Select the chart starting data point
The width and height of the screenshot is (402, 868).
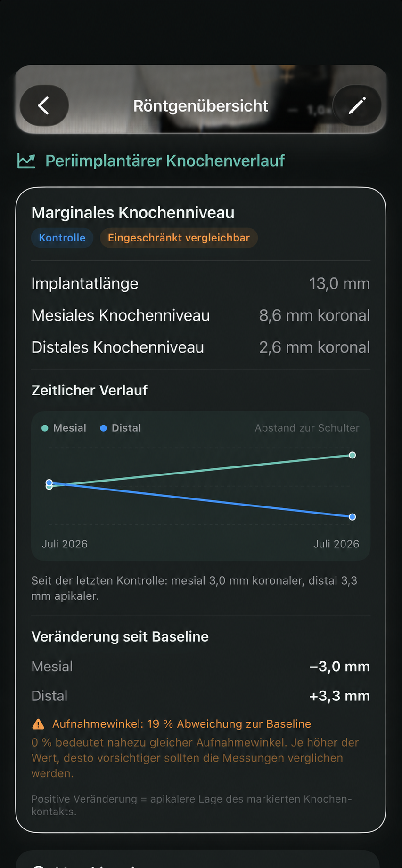pyautogui.click(x=49, y=484)
